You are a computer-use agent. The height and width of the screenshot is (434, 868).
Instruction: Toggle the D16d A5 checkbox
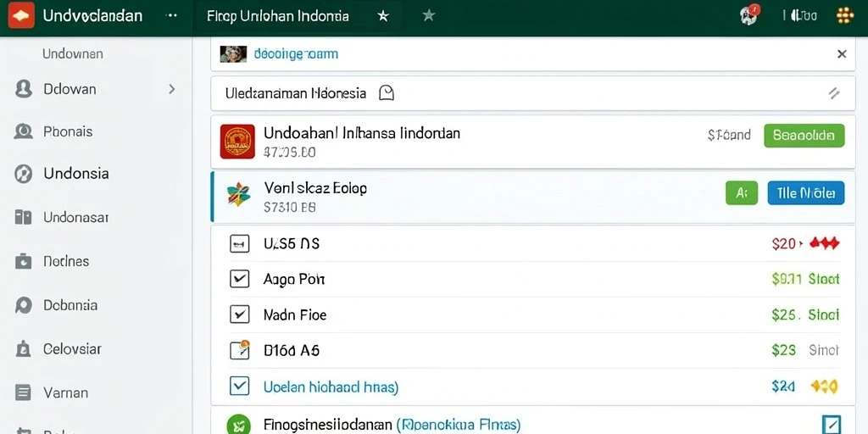click(240, 350)
